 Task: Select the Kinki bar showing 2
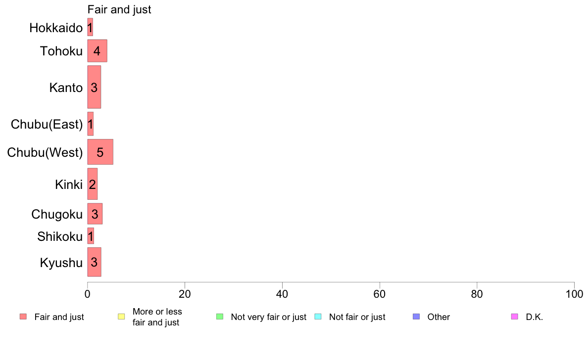[92, 184]
